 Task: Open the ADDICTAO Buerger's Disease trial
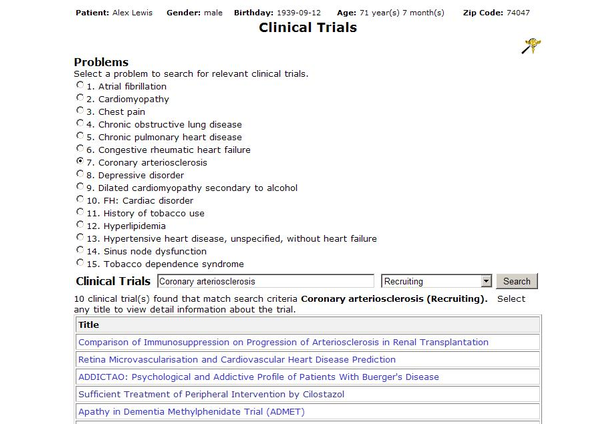pos(258,377)
